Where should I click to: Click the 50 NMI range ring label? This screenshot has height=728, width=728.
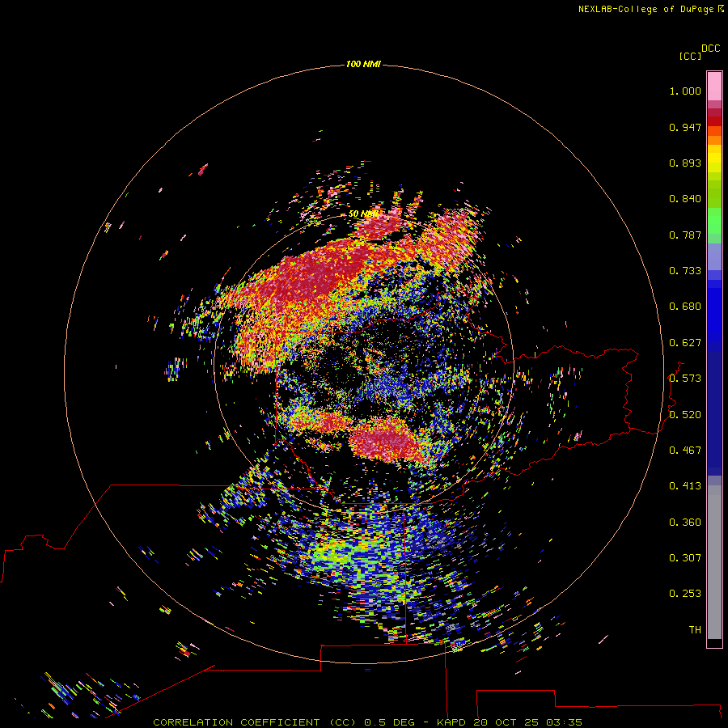pos(362,214)
